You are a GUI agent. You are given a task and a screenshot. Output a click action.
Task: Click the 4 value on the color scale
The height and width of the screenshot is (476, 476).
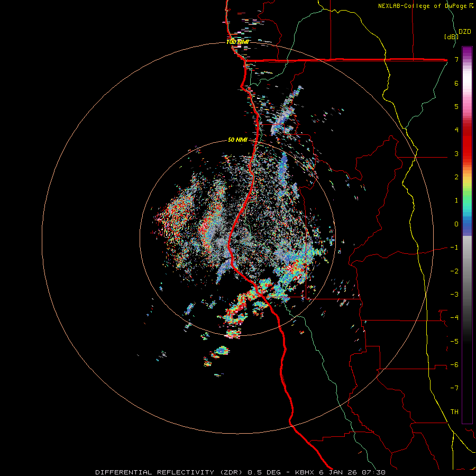point(456,130)
